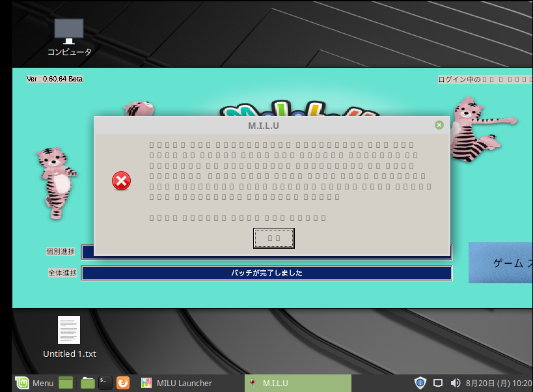Open the file manager folder icon in taskbar
The height and width of the screenshot is (392, 533).
(88, 383)
